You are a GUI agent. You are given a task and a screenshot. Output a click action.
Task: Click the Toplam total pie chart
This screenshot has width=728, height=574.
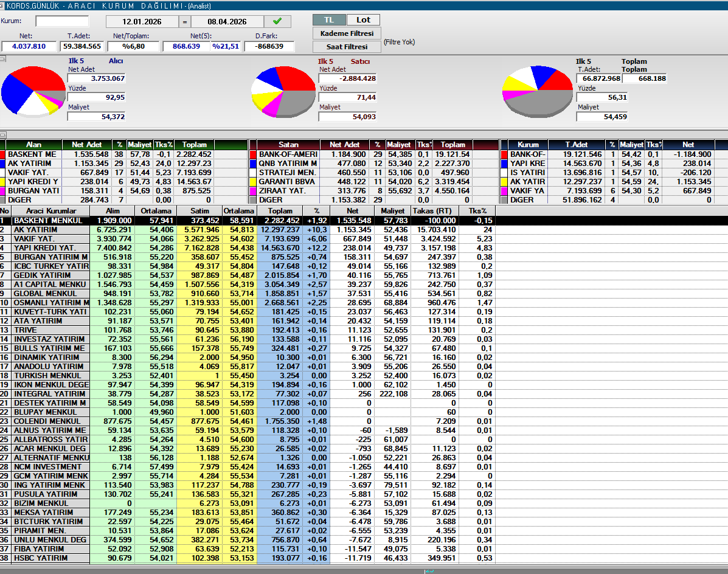coord(538,91)
